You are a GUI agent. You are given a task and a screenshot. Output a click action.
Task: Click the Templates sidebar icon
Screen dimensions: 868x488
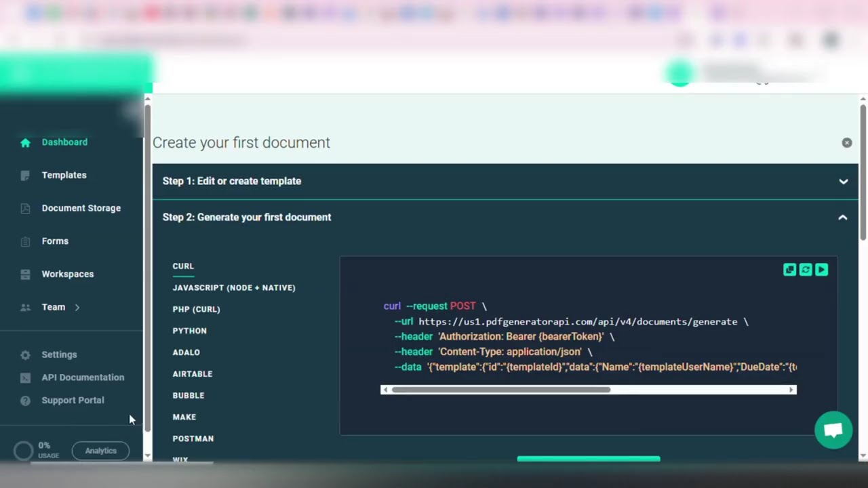point(25,176)
